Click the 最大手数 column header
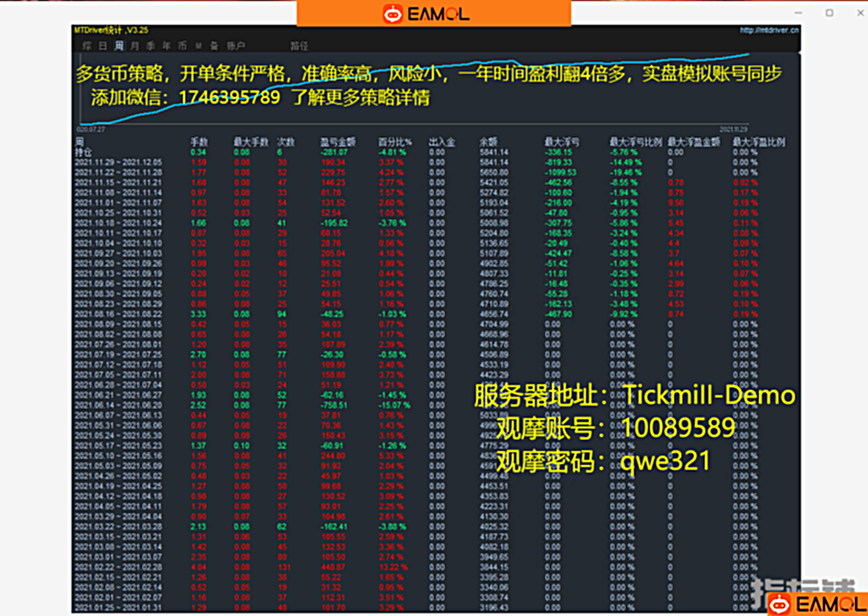 (x=251, y=142)
